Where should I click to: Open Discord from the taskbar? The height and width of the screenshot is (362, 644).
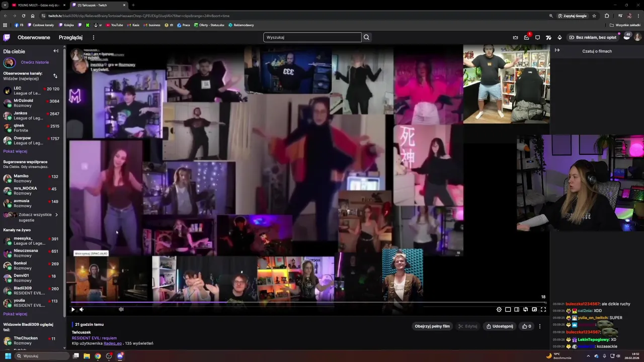(120, 356)
